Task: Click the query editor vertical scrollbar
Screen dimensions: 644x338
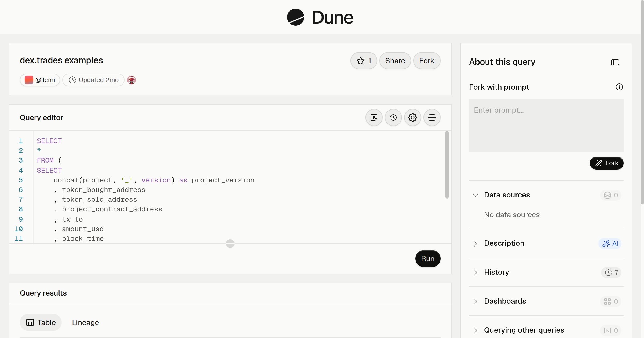Action: tap(447, 165)
